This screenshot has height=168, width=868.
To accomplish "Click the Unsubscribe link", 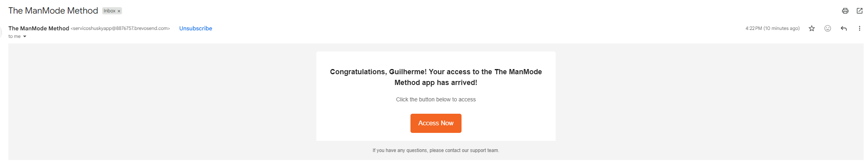I will [195, 28].
